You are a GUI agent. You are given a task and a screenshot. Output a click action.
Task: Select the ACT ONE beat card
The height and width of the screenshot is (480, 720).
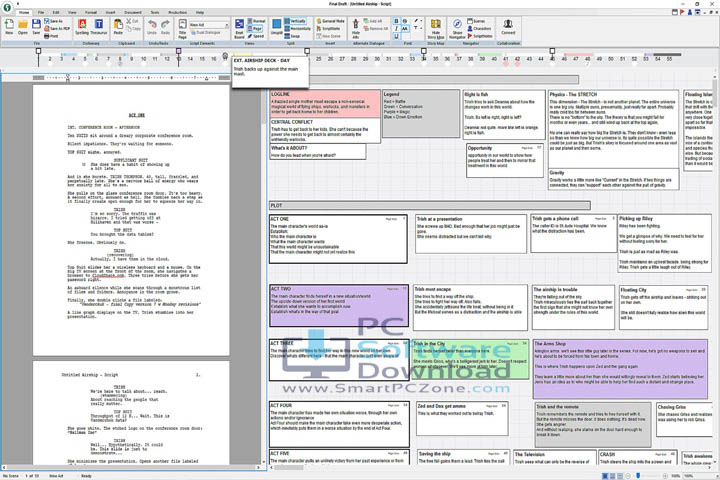click(x=338, y=239)
